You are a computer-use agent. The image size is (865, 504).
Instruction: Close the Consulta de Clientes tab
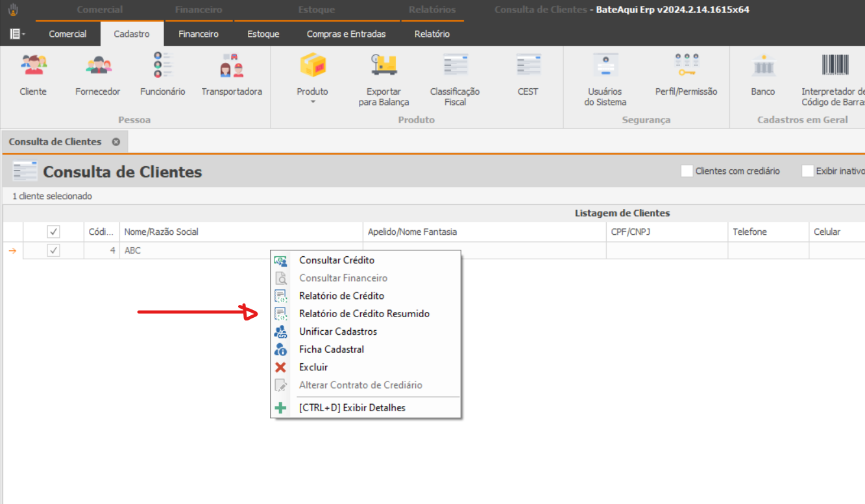116,141
